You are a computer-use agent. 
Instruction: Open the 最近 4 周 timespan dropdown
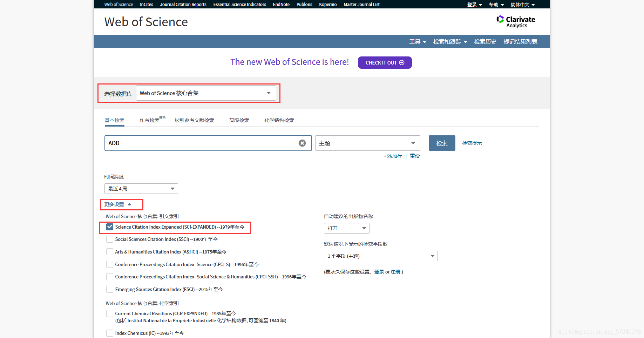(x=141, y=189)
